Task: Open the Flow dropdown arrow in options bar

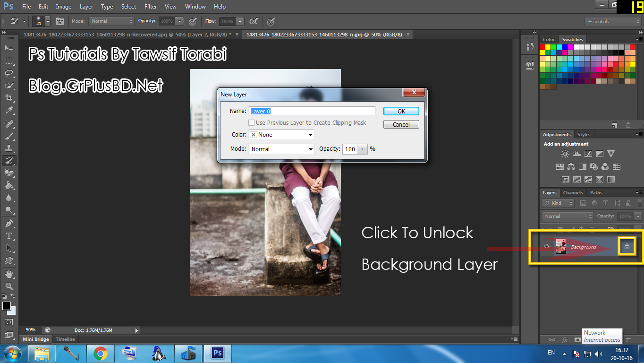Action: click(x=240, y=21)
